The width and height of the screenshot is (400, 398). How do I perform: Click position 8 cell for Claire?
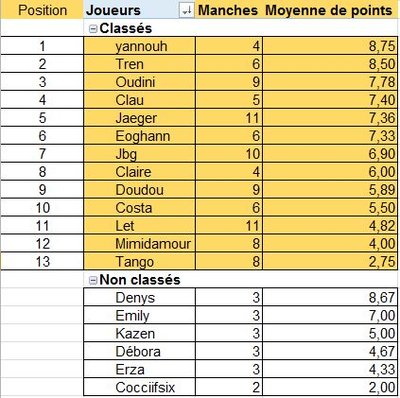(x=42, y=172)
